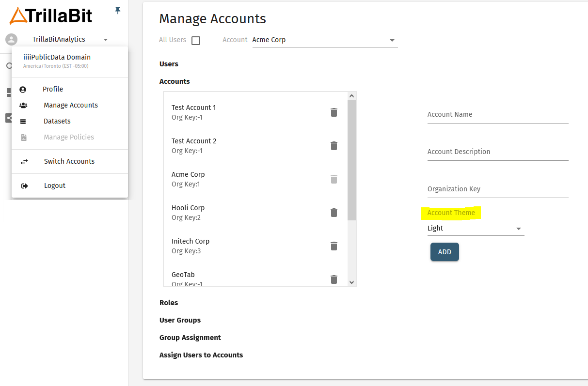Click the Account Name input field
588x386 pixels.
(497, 115)
